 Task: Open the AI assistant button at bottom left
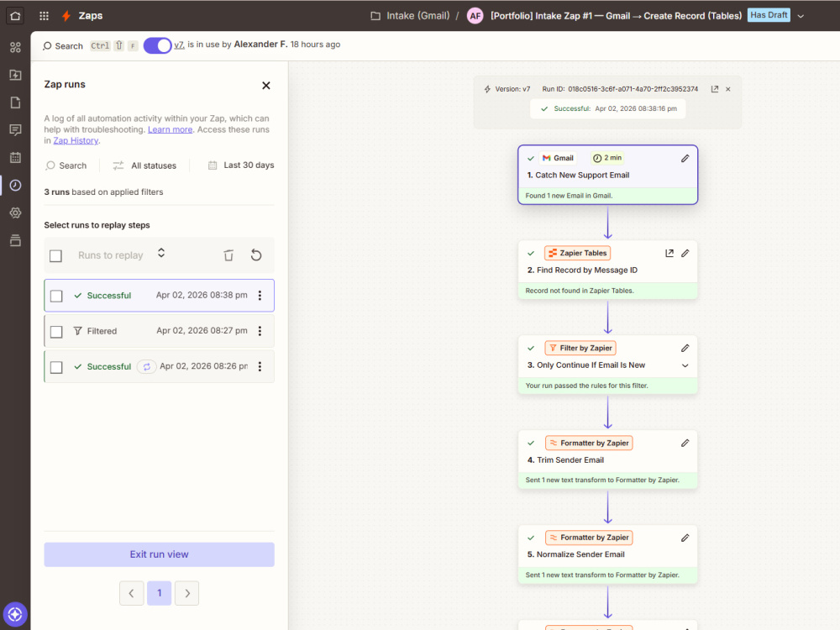click(15, 614)
